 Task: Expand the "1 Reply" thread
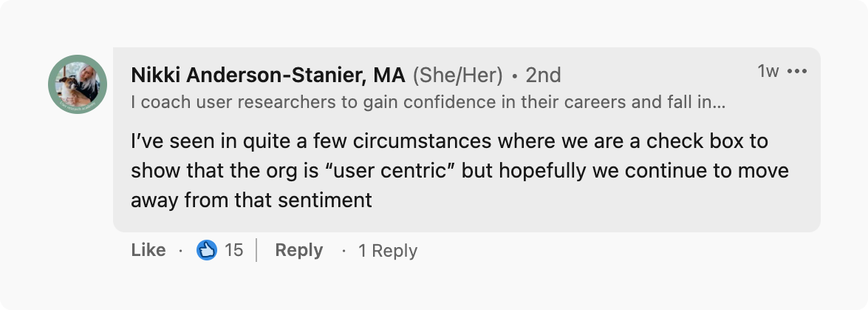tap(387, 251)
